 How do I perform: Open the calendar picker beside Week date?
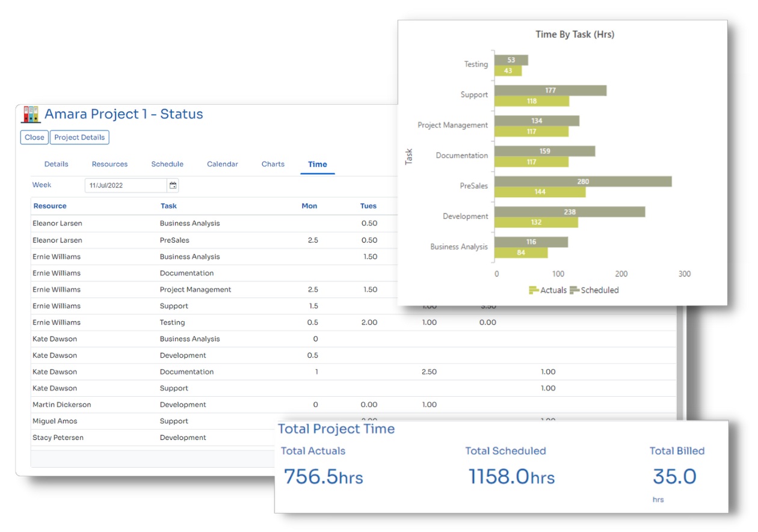173,185
